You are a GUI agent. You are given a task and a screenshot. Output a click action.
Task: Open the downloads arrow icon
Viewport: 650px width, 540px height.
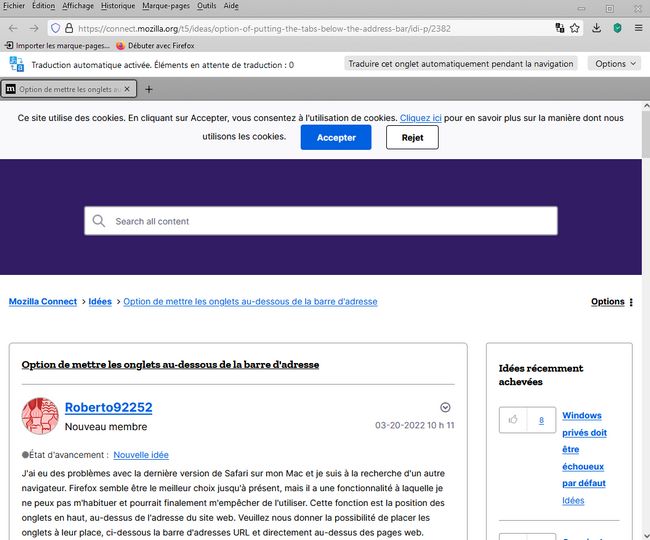597,28
